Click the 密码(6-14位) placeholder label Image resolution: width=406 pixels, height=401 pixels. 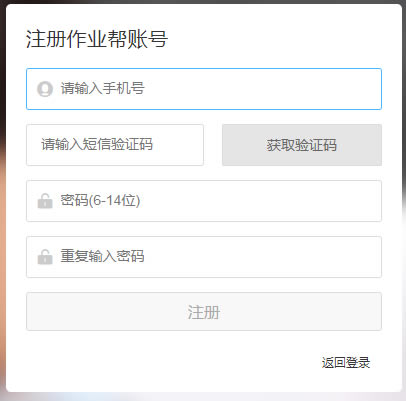(x=100, y=201)
